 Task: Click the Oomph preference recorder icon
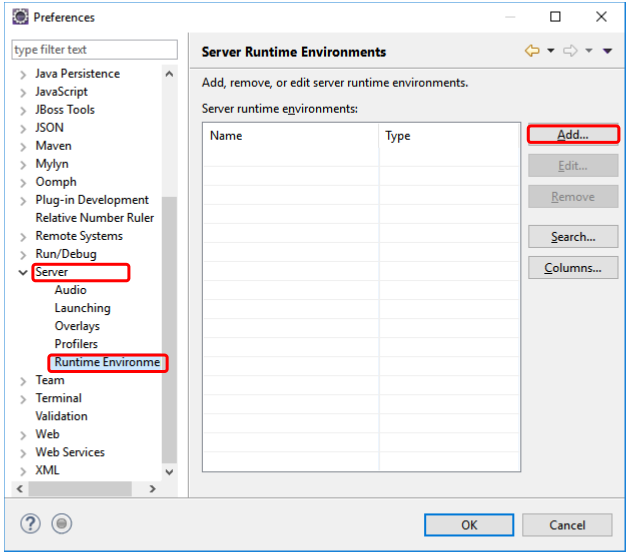61,524
